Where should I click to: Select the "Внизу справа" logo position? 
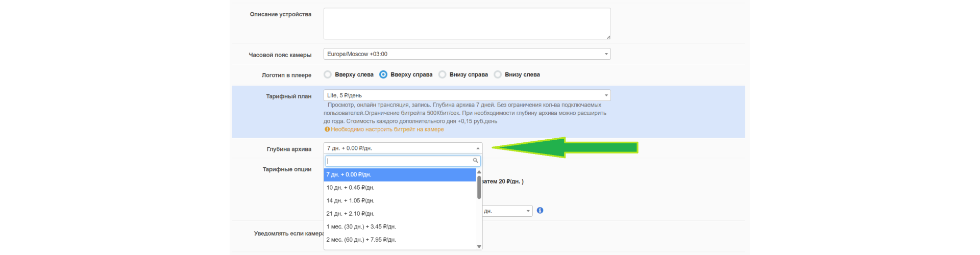[x=443, y=74]
